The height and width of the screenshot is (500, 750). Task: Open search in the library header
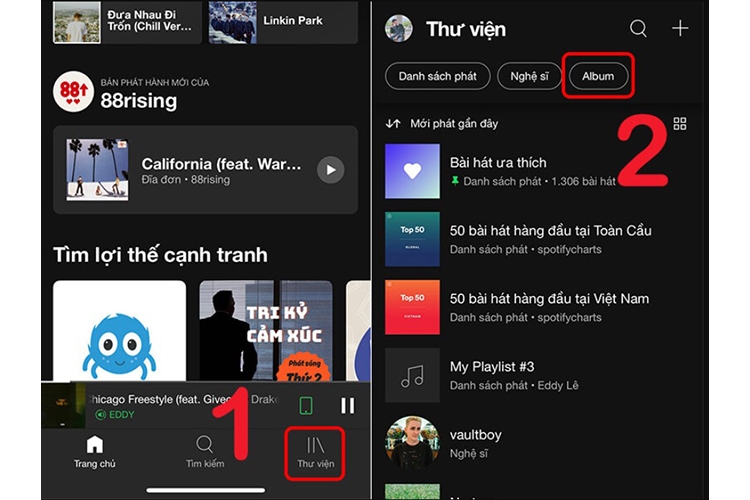coord(638,29)
